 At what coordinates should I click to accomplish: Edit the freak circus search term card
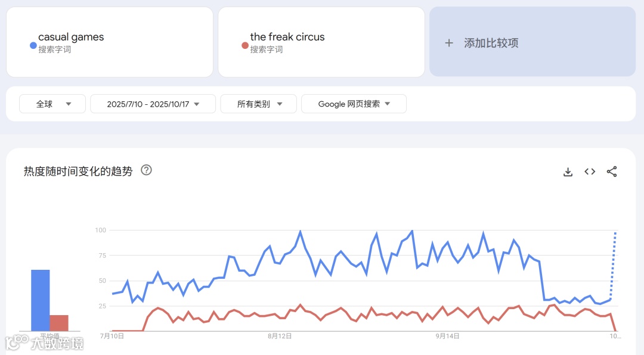tap(321, 42)
